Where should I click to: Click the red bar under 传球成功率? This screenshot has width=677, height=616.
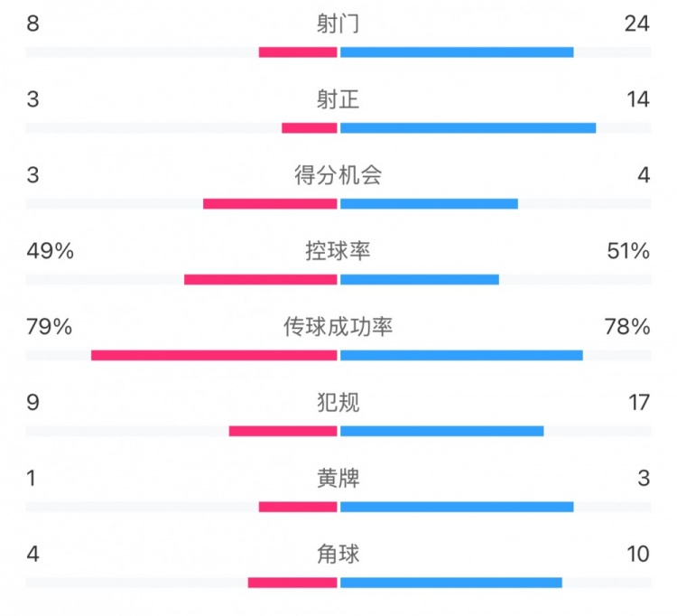tap(214, 355)
